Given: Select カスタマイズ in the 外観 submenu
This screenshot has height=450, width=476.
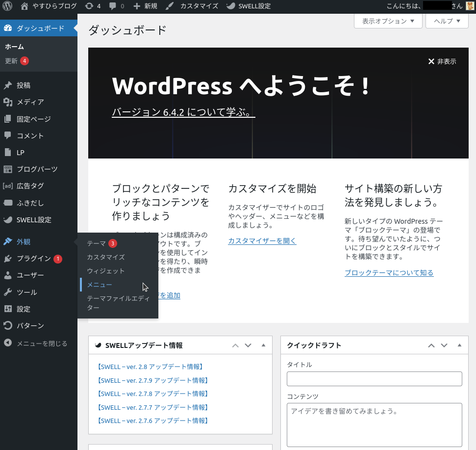Looking at the screenshot, I should (x=106, y=257).
